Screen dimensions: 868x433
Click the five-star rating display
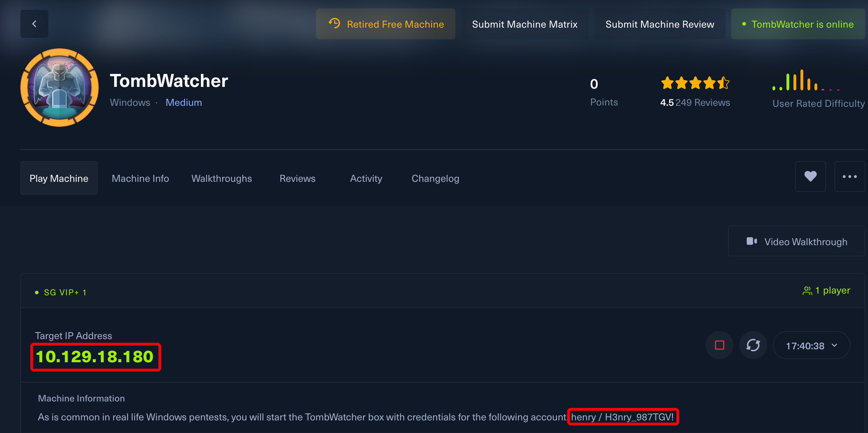coord(695,83)
